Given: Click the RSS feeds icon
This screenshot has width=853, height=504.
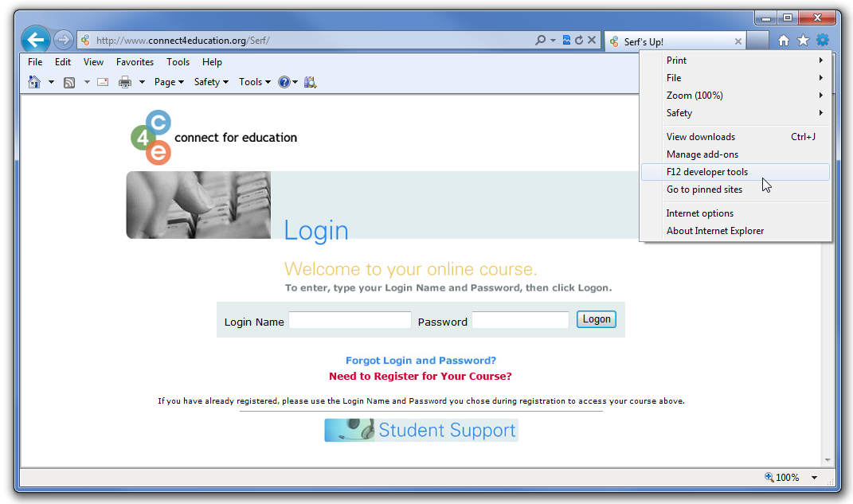Looking at the screenshot, I should coord(69,82).
